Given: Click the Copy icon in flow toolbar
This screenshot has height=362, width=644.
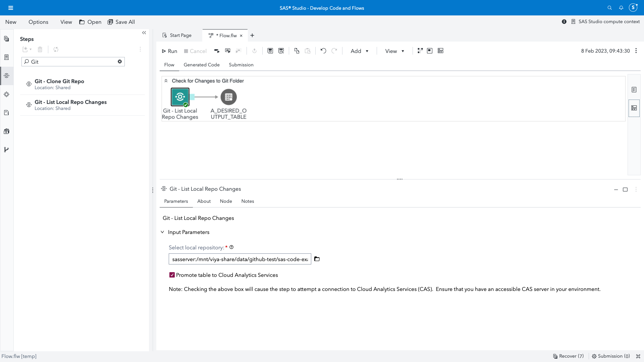Looking at the screenshot, I should tap(297, 51).
